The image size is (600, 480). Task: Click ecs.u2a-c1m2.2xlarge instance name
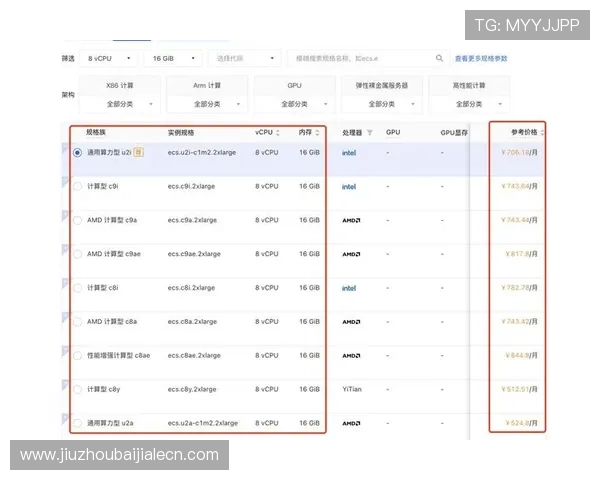pos(203,423)
